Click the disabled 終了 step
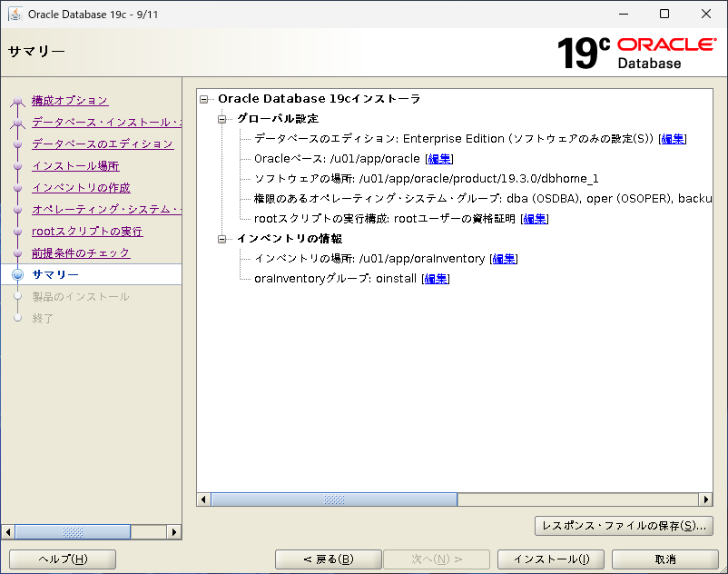The image size is (728, 574). tap(43, 319)
